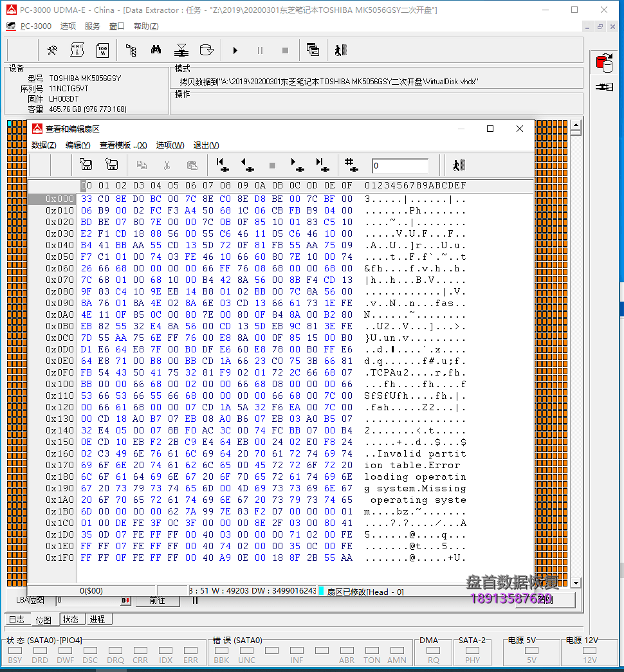Click the binary data scroll icon in main toolbar
Viewport: 624px width, 672px height.
point(77,51)
